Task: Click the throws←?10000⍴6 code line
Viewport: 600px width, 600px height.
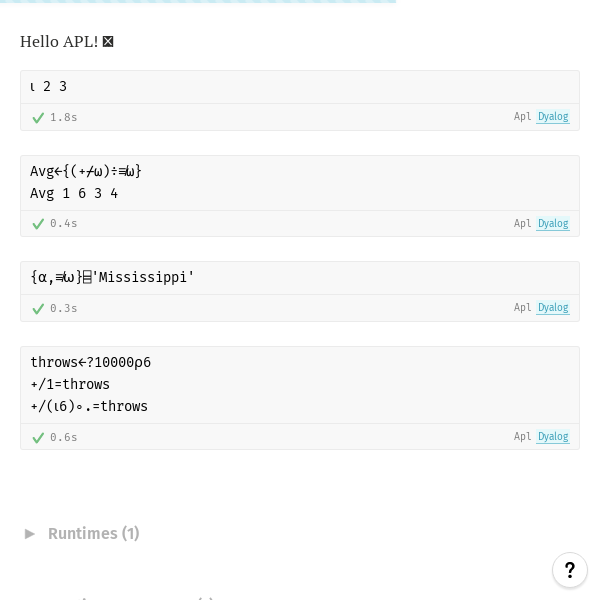Action: pyautogui.click(x=91, y=362)
